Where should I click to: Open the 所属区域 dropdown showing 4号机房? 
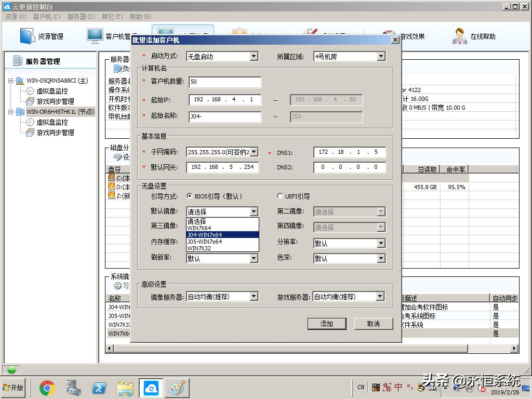(382, 56)
